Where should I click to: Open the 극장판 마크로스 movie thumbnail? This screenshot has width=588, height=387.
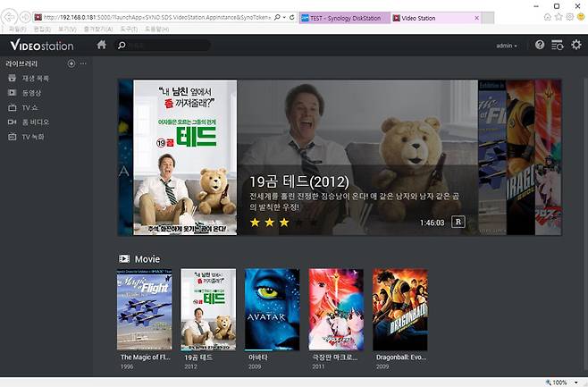(x=336, y=309)
